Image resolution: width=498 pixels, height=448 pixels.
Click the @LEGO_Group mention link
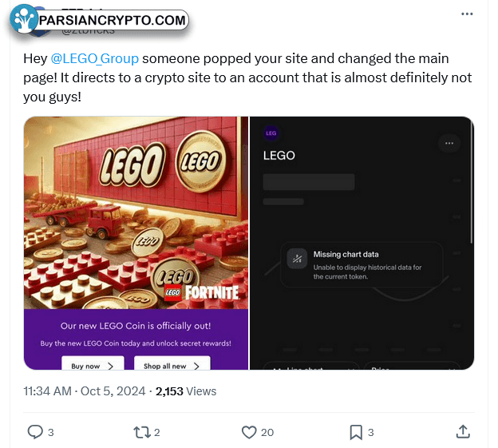pyautogui.click(x=95, y=58)
